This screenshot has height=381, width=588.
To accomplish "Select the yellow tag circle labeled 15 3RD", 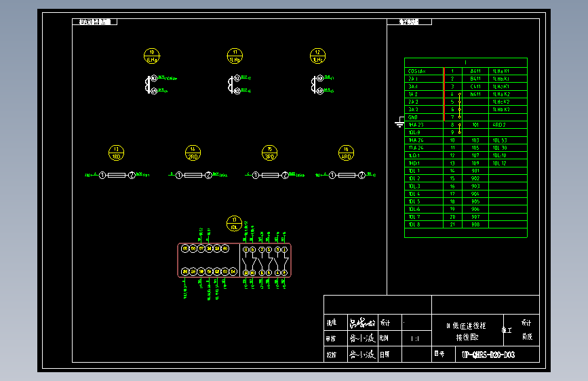I will 270,153.
